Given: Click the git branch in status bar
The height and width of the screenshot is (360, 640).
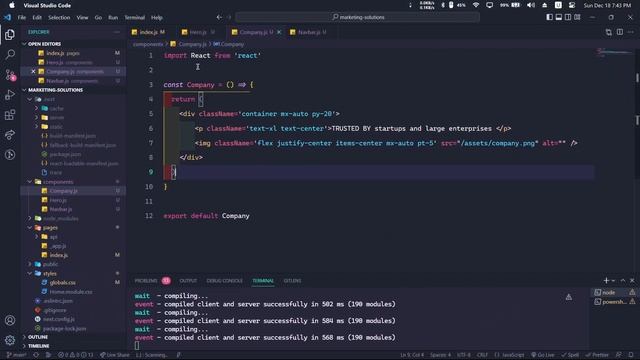Looking at the screenshot, I should click(17, 355).
